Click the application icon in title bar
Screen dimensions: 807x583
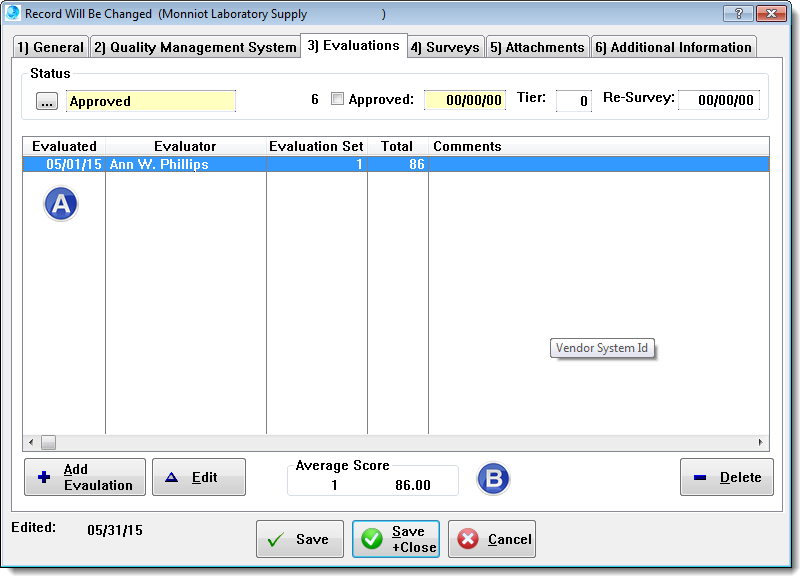coord(13,14)
